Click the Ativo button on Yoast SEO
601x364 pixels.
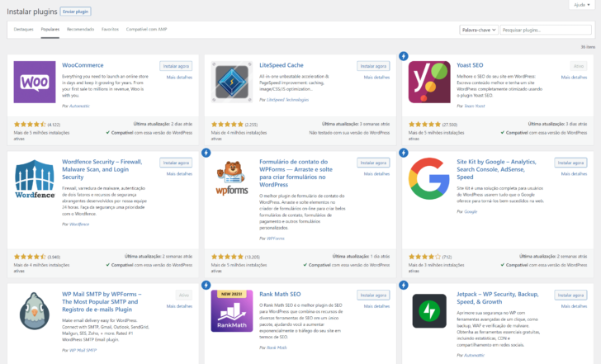point(579,66)
